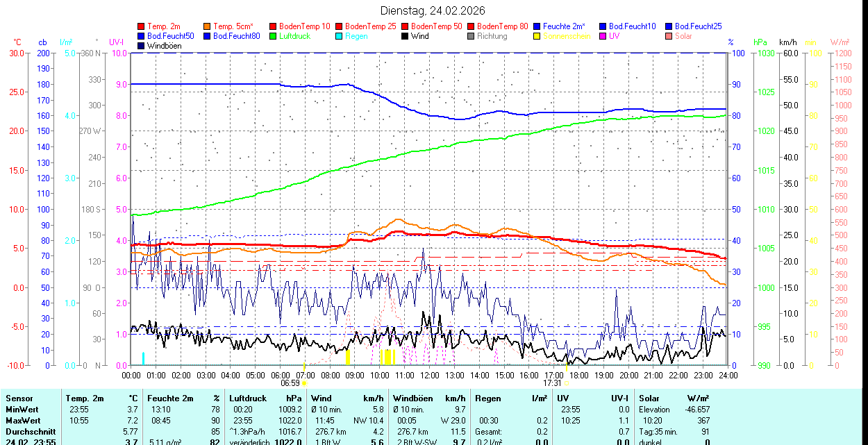This screenshot has width=868, height=445.
Task: Click the 'cb' axis unit header
Action: pos(43,42)
